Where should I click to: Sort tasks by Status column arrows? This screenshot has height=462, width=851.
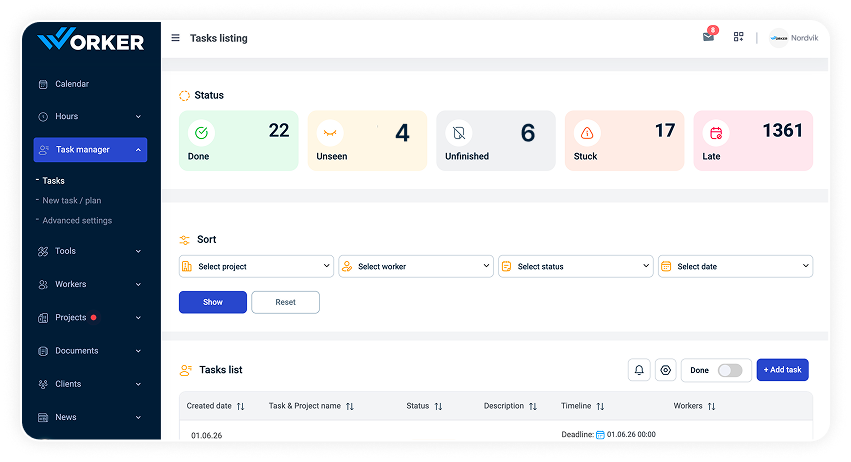coord(439,406)
